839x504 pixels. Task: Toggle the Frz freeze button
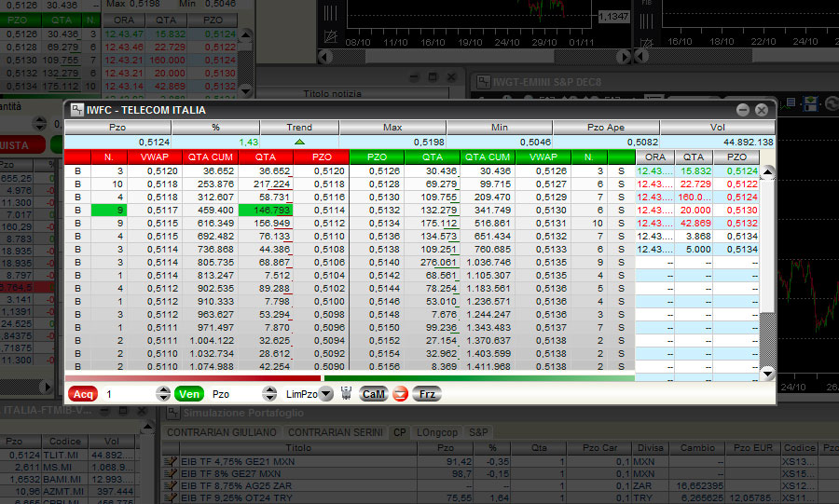click(x=427, y=394)
